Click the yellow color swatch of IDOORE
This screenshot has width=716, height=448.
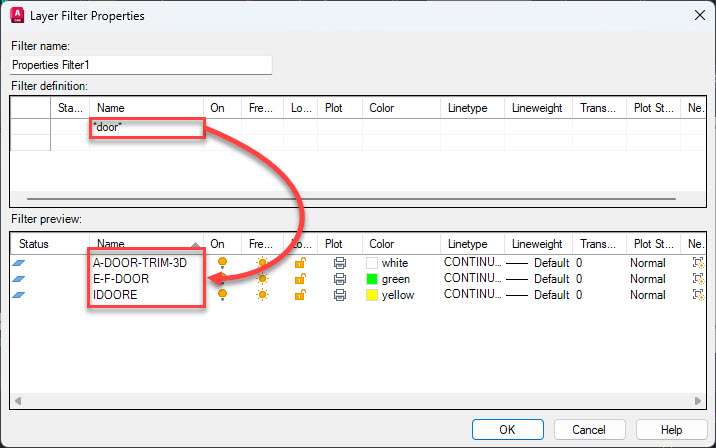[x=372, y=295]
